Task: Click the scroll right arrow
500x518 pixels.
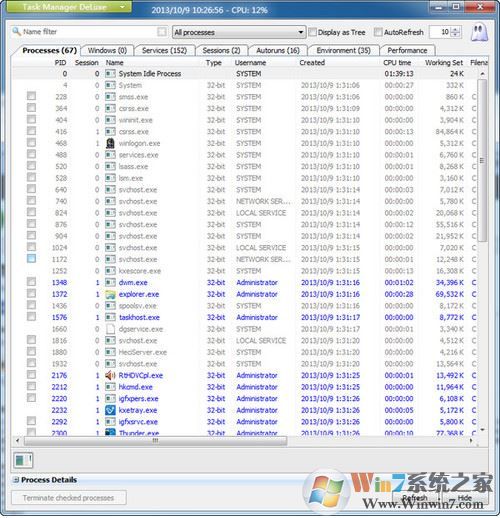Action: 471,441
